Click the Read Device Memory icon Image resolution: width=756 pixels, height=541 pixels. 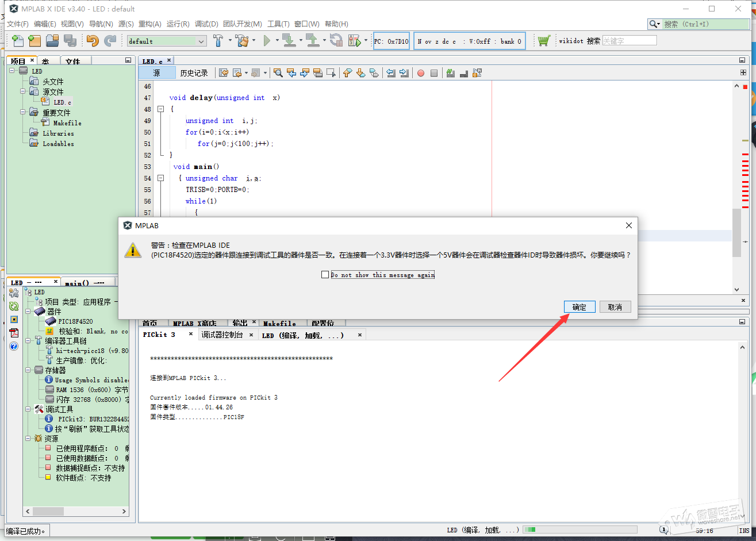pyautogui.click(x=312, y=41)
